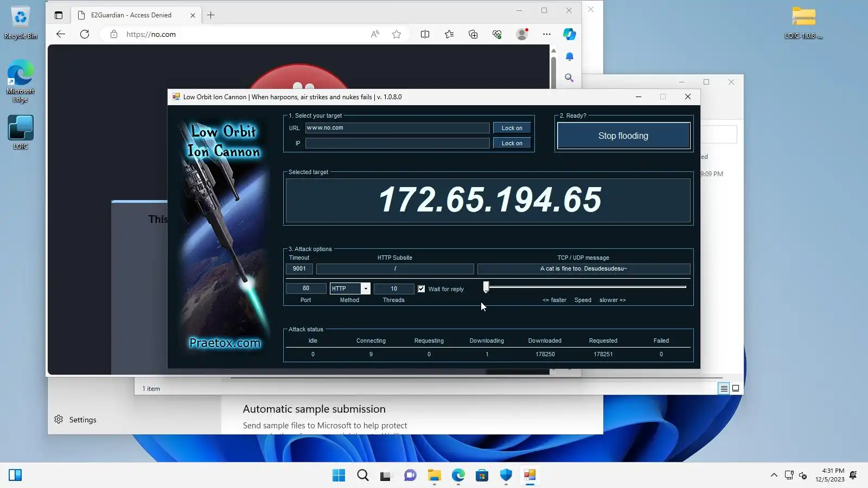Viewport: 868px width, 488px height.
Task: Refresh the no.com page in Edge
Action: [85, 34]
